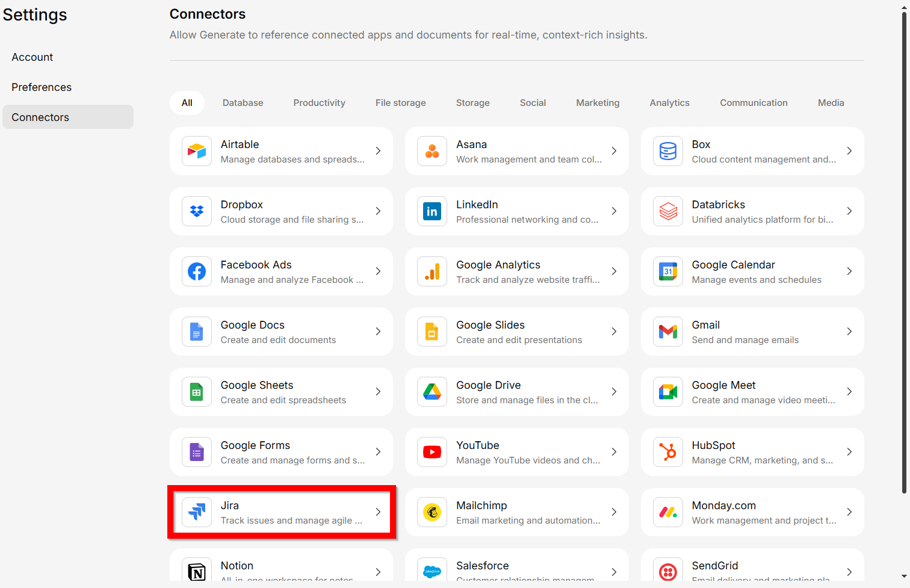
Task: Filter connectors by Analytics tab
Action: point(669,103)
